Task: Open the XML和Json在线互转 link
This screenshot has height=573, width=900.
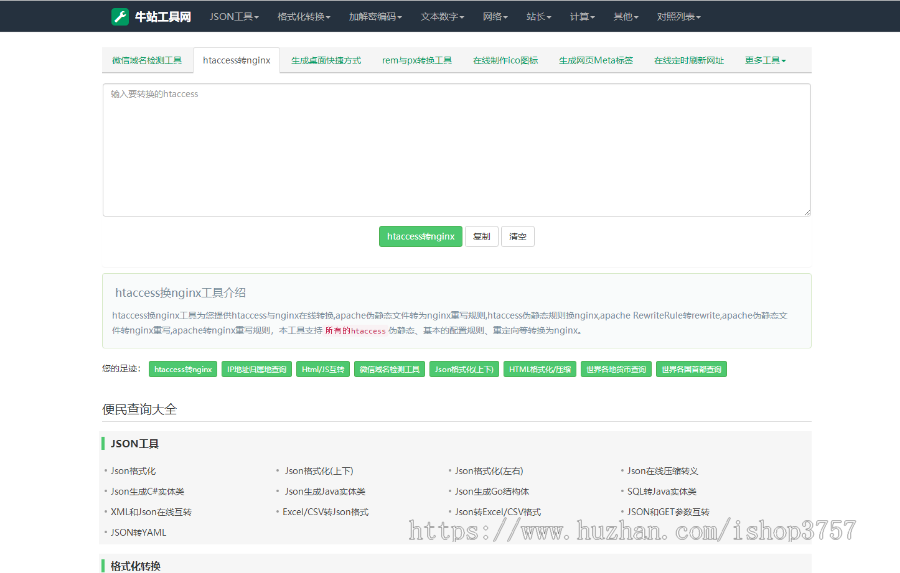Action: (x=151, y=512)
